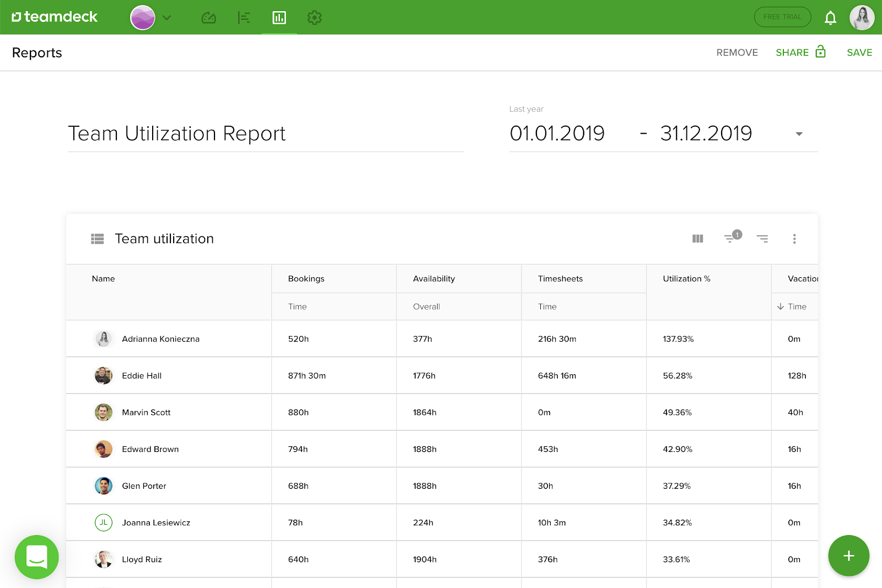The image size is (882, 588).
Task: Click SHARE for the report
Action: 792,52
